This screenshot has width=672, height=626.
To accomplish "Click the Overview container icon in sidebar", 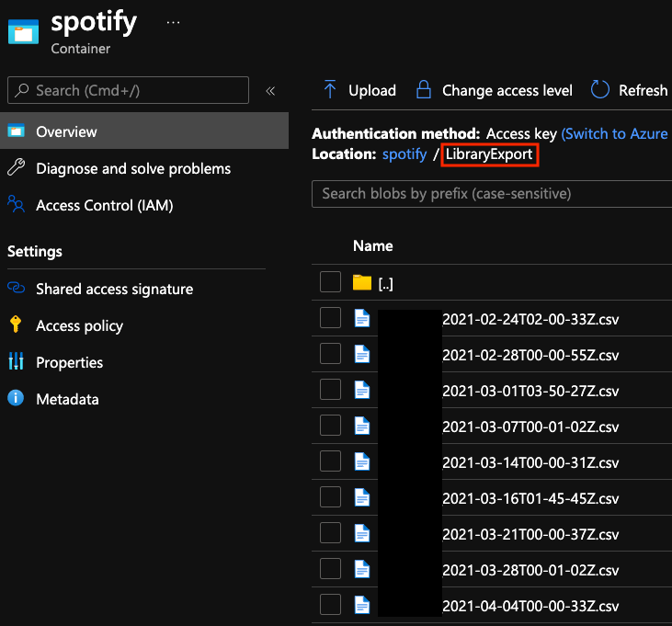I will pyautogui.click(x=17, y=131).
